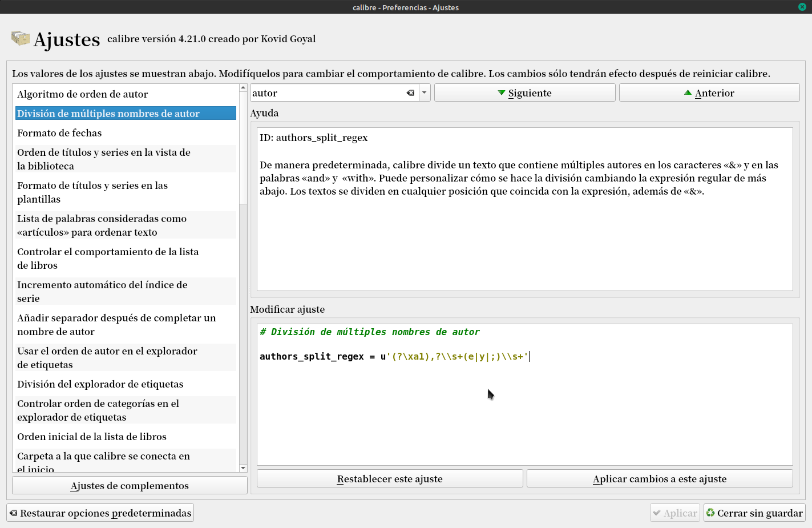The image size is (812, 528).
Task: Select 'Formato de fechas' in list
Action: (x=59, y=133)
